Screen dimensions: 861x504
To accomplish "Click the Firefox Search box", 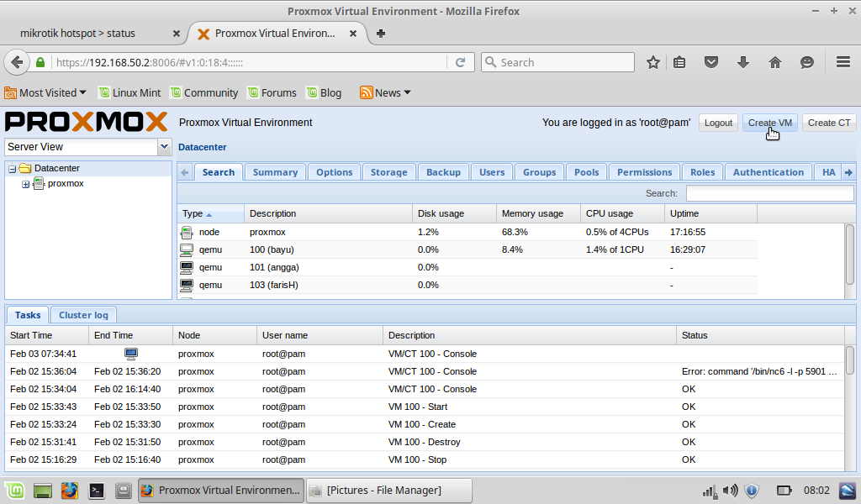I will tap(558, 62).
